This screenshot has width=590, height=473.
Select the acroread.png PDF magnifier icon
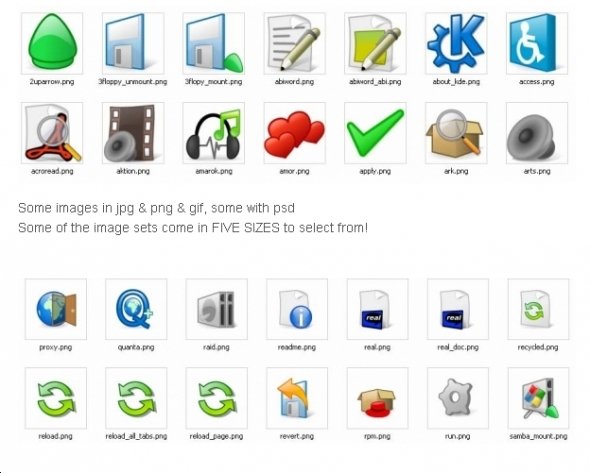(x=52, y=133)
